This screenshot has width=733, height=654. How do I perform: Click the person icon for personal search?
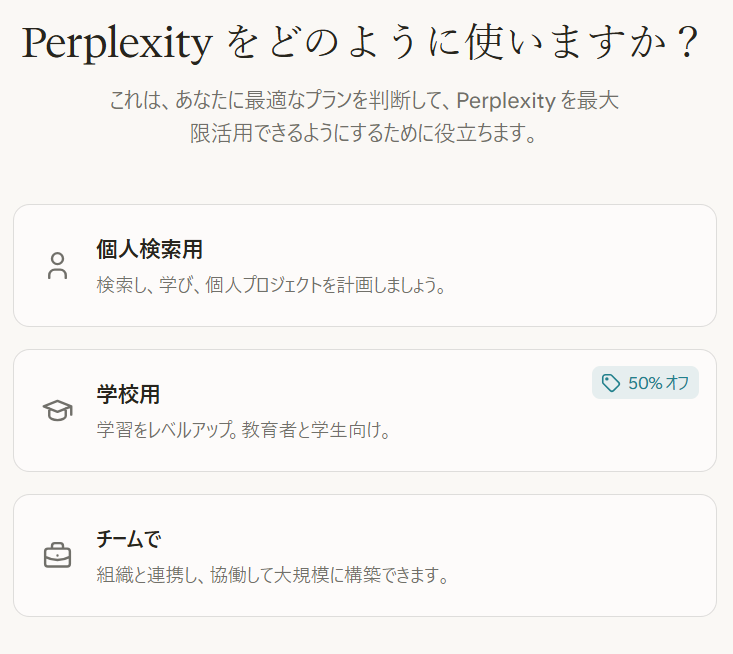click(x=58, y=266)
